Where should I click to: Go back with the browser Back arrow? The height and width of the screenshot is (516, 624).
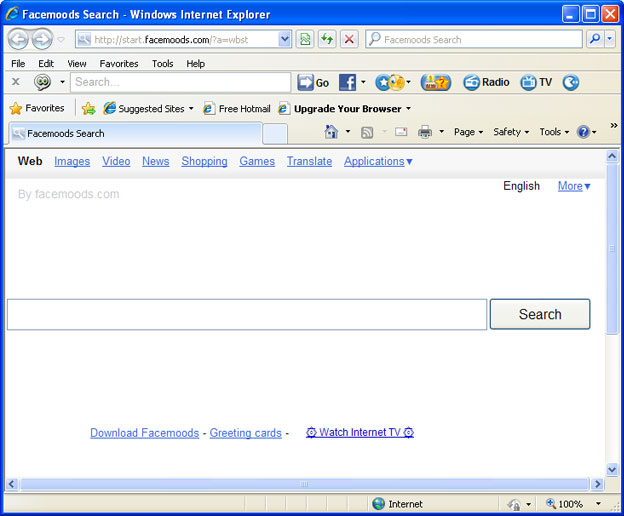click(18, 39)
